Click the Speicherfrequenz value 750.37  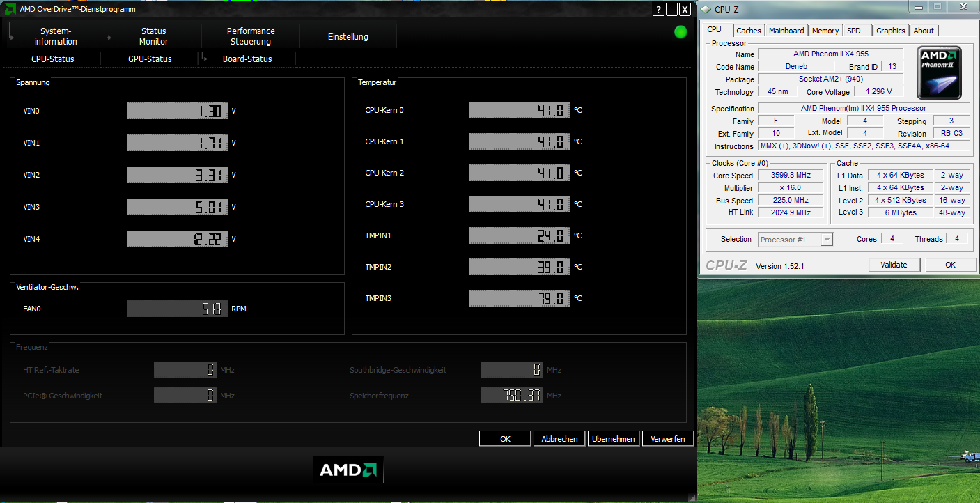coord(512,396)
